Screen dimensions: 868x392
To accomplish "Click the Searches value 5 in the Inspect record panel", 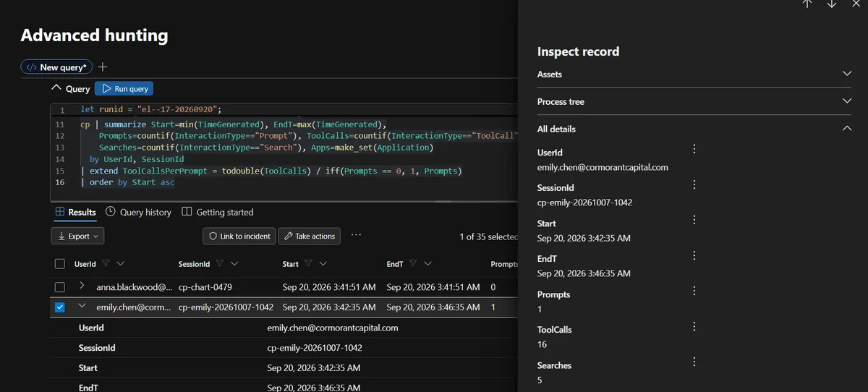I will (x=540, y=380).
